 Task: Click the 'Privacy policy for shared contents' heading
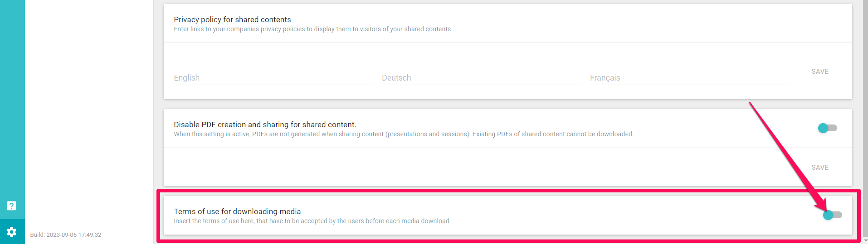tap(232, 19)
